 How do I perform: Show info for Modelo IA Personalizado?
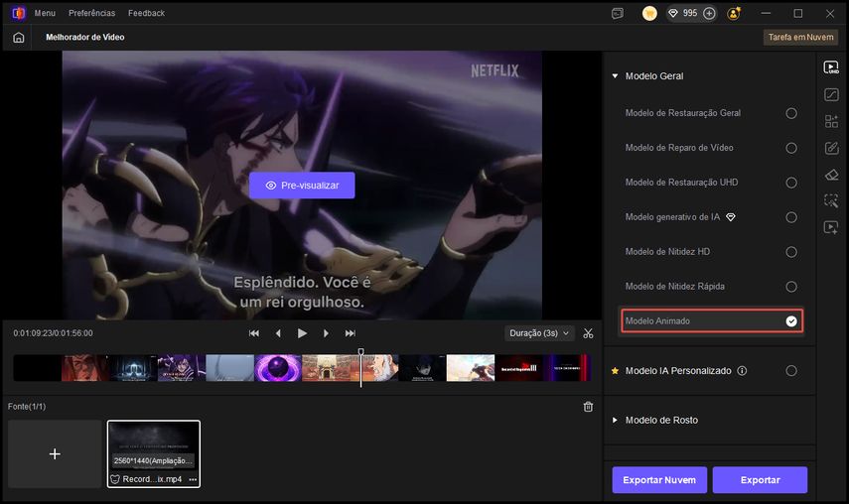coord(742,371)
